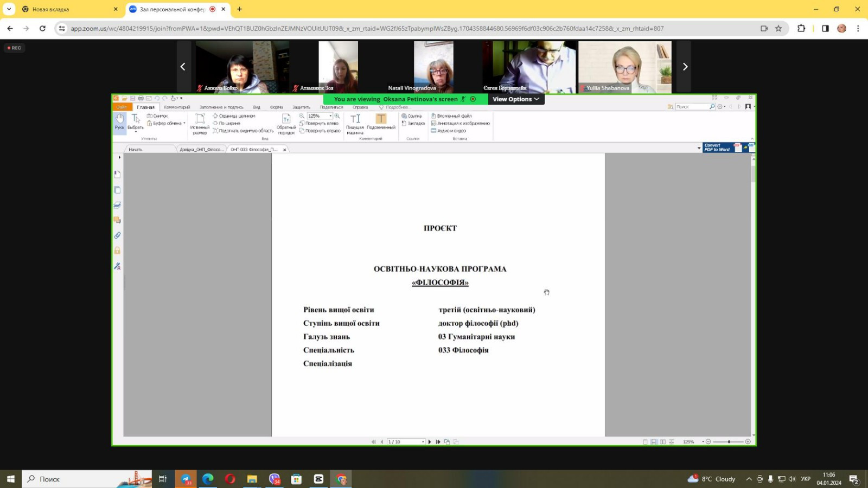Open the Справка ribbon tab
The width and height of the screenshot is (868, 488).
coord(360,107)
